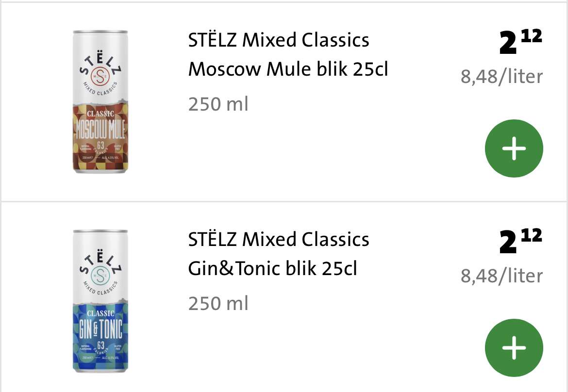Click 'Moscow Mule blik 25cl' text line

pyautogui.click(x=288, y=69)
